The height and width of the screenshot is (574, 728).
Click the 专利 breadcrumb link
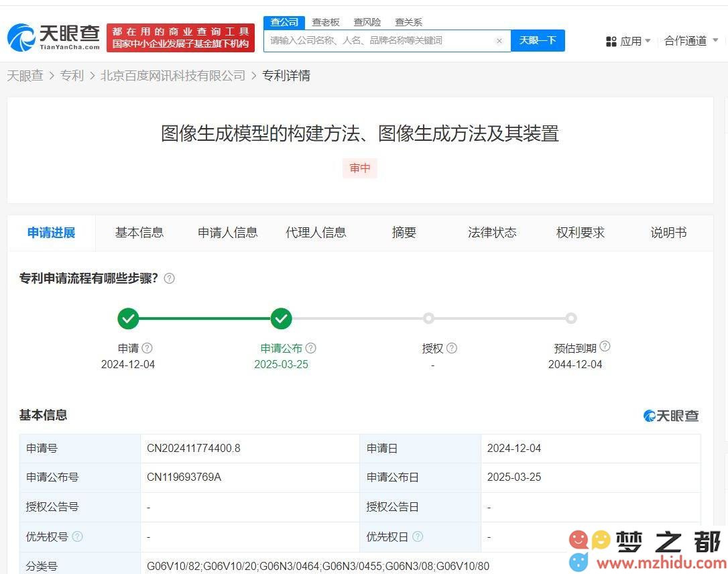tap(72, 75)
